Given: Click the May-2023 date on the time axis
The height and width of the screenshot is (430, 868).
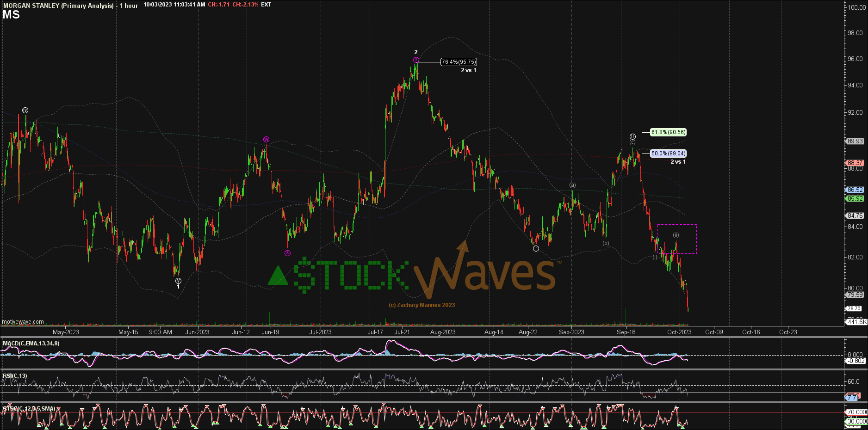Looking at the screenshot, I should pyautogui.click(x=66, y=332).
